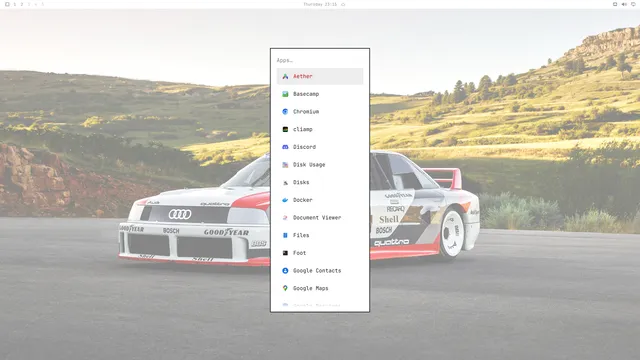
Task: Switch to workspace 1 in top bar
Action: (15, 4)
